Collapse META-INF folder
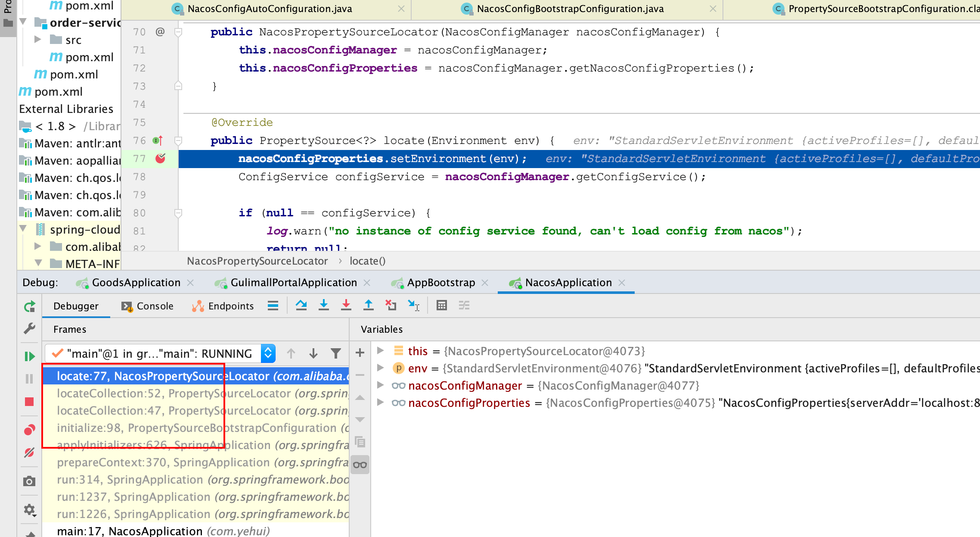Viewport: 980px width, 537px height. (x=38, y=263)
